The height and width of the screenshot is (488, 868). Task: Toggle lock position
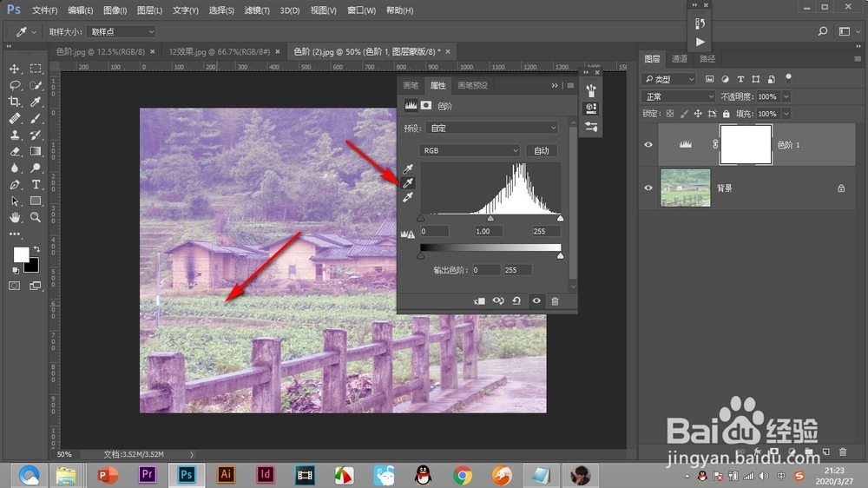click(x=698, y=114)
